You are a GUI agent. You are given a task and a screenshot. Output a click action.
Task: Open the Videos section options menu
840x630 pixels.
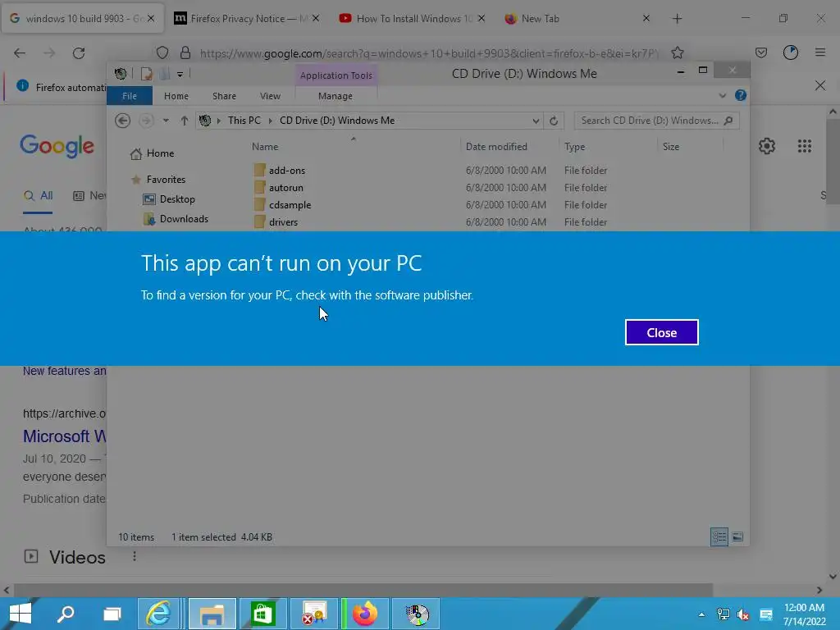[x=135, y=557]
